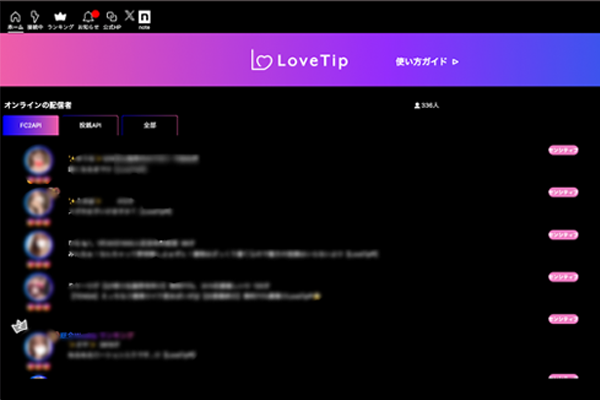Open the third streamer's long description text

223,254
